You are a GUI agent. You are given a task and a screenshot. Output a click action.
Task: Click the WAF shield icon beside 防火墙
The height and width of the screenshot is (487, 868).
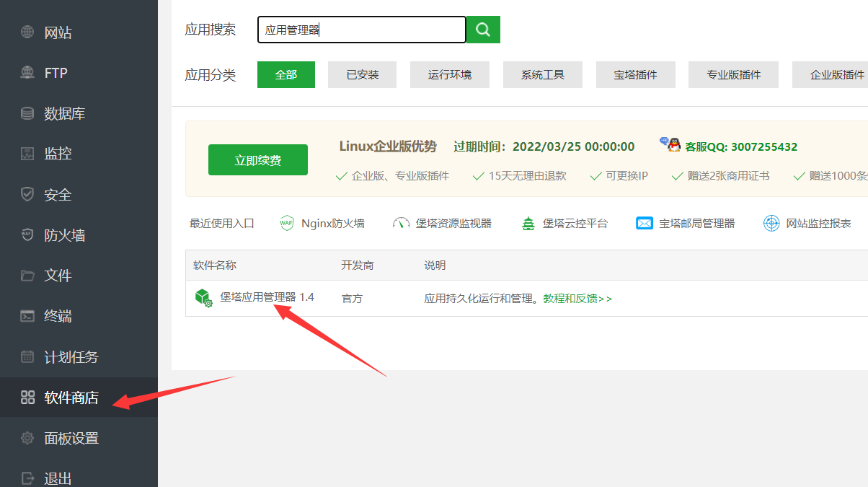(27, 234)
